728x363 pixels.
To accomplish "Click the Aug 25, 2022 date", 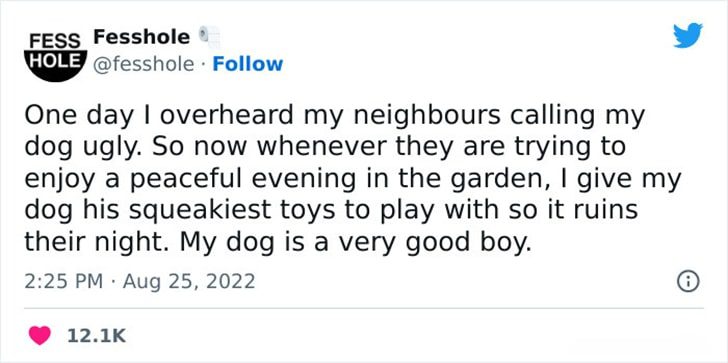I will pyautogui.click(x=189, y=282).
